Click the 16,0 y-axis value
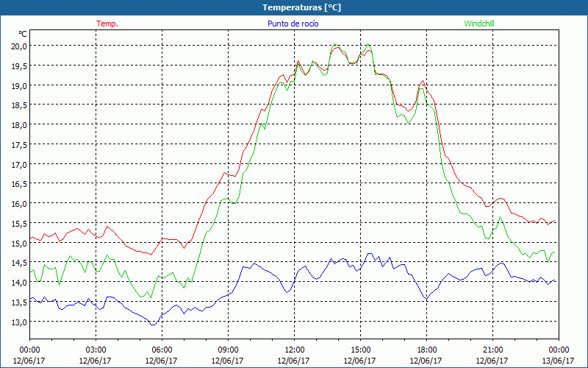 tap(19, 204)
